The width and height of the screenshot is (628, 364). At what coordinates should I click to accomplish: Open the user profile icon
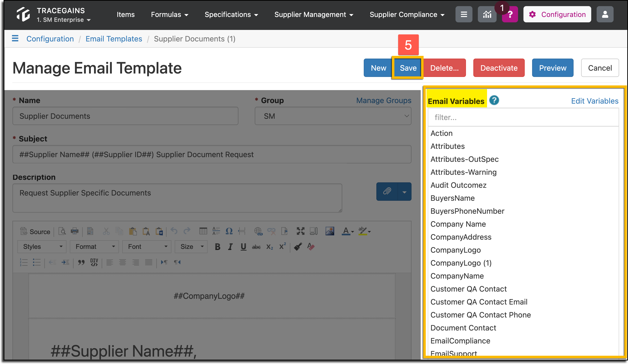pyautogui.click(x=605, y=14)
